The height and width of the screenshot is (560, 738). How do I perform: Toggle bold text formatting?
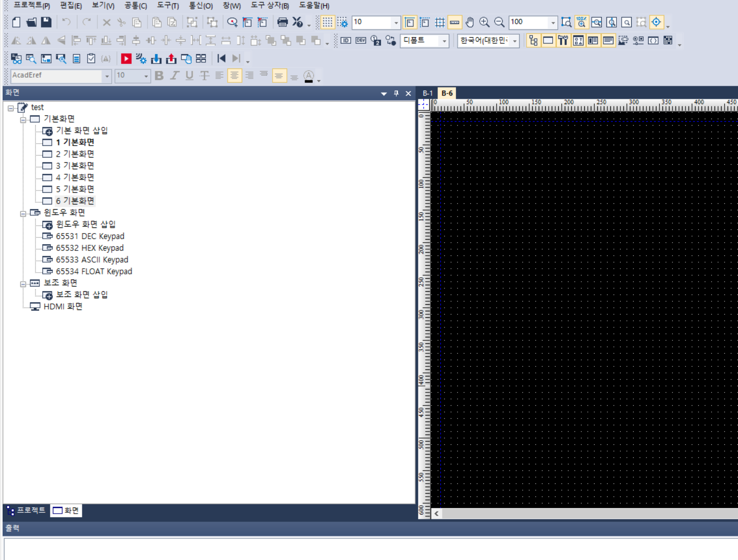[x=159, y=76]
